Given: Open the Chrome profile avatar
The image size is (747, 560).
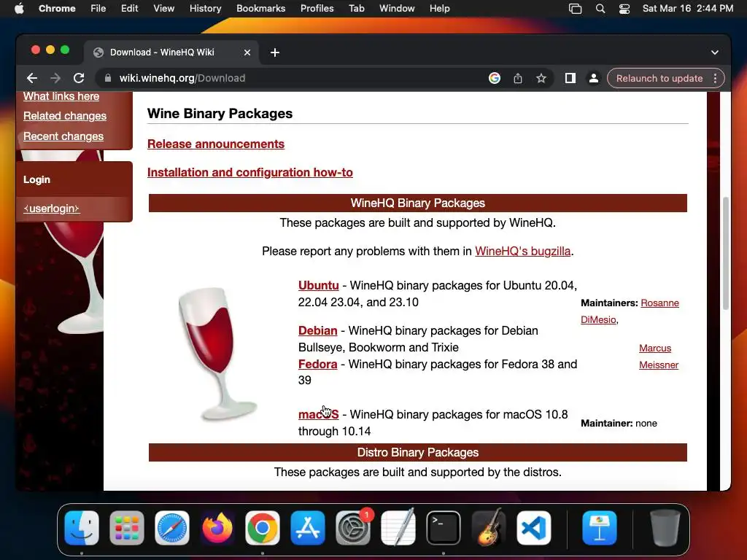Looking at the screenshot, I should pos(594,78).
